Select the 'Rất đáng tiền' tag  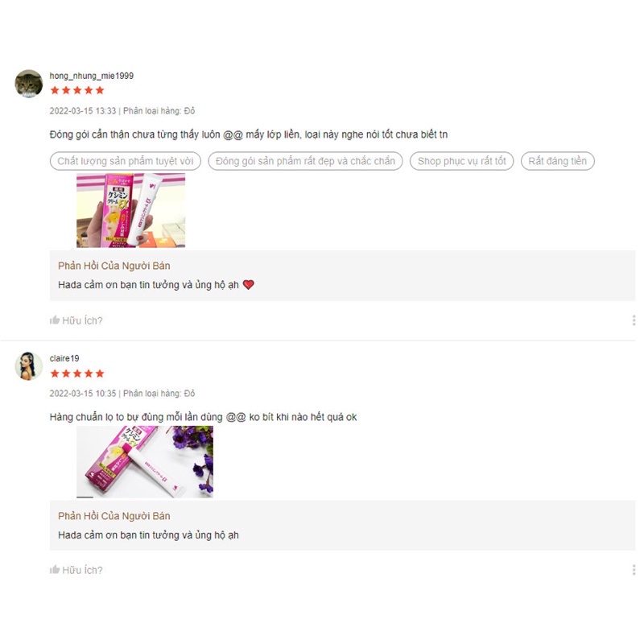557,161
